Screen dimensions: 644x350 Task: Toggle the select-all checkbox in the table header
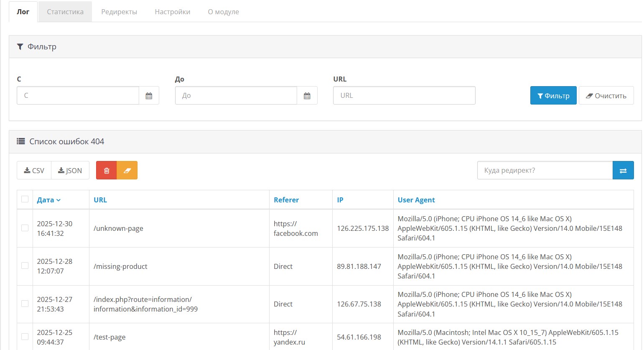[x=25, y=199]
